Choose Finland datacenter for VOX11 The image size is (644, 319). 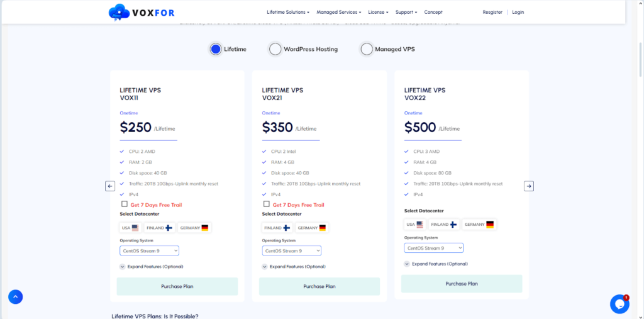tap(160, 228)
